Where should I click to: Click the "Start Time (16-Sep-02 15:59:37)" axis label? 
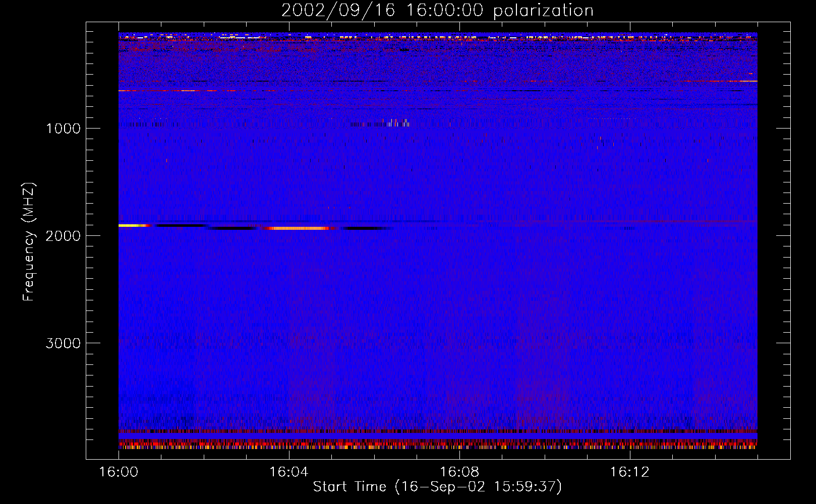[x=437, y=487]
